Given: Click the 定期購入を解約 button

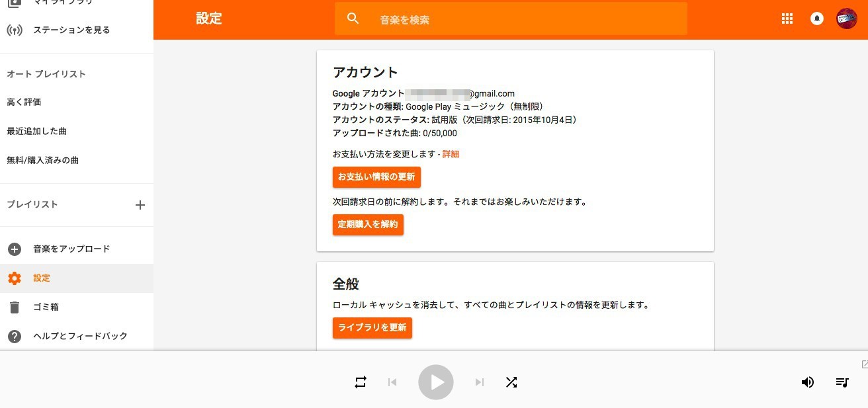Looking at the screenshot, I should (368, 225).
